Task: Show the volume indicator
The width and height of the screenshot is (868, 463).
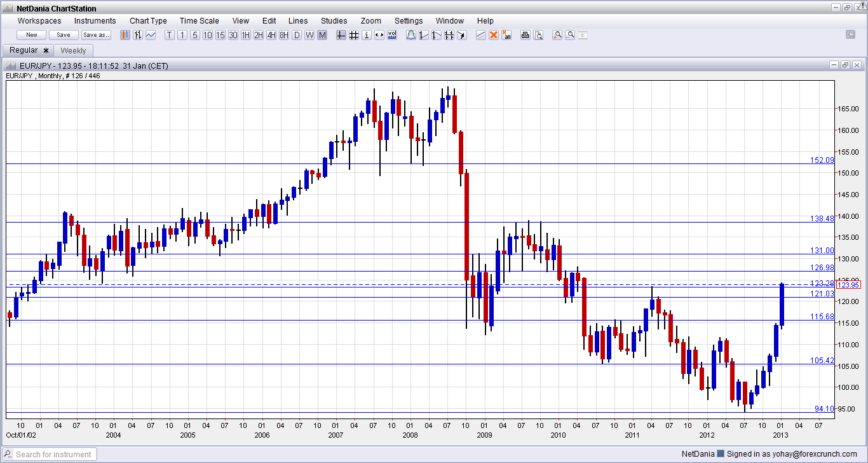Action: (x=392, y=35)
